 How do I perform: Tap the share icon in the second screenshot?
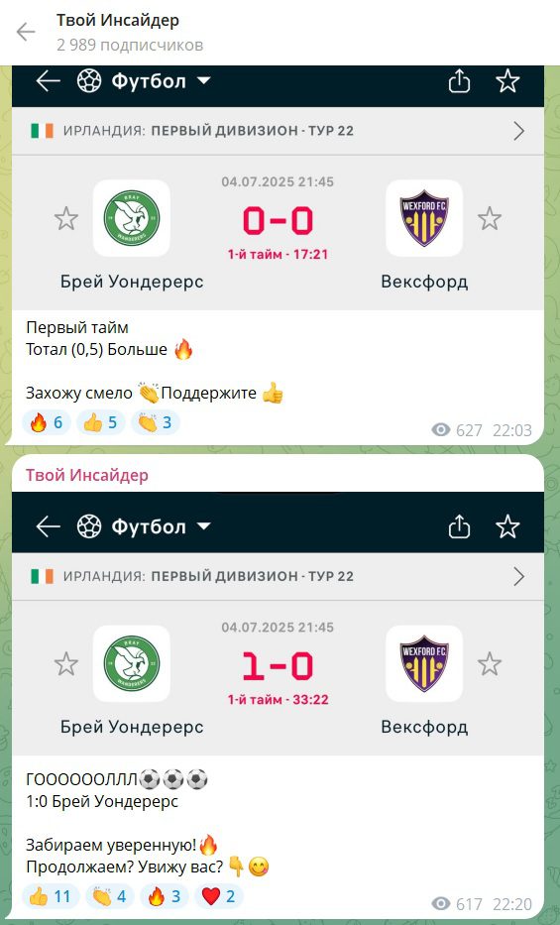click(459, 526)
